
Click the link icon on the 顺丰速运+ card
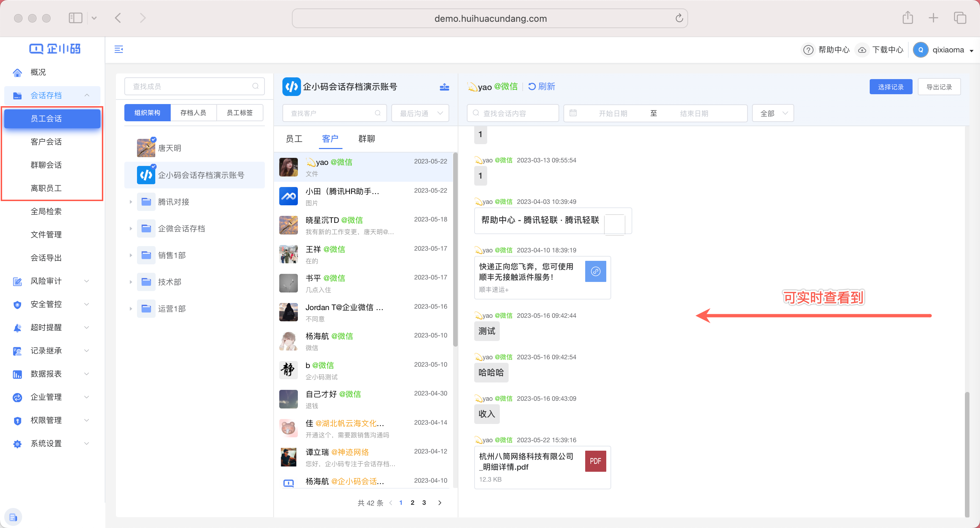(595, 271)
